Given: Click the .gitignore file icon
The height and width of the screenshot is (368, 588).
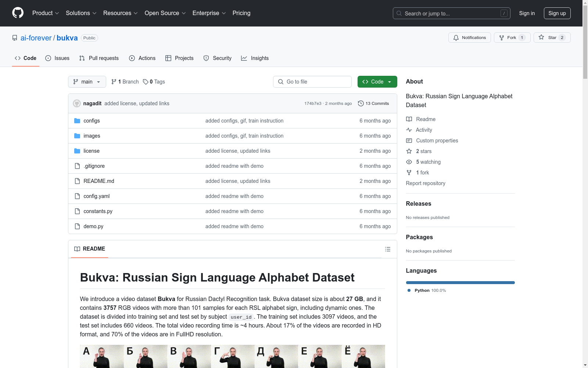Looking at the screenshot, I should [77, 166].
